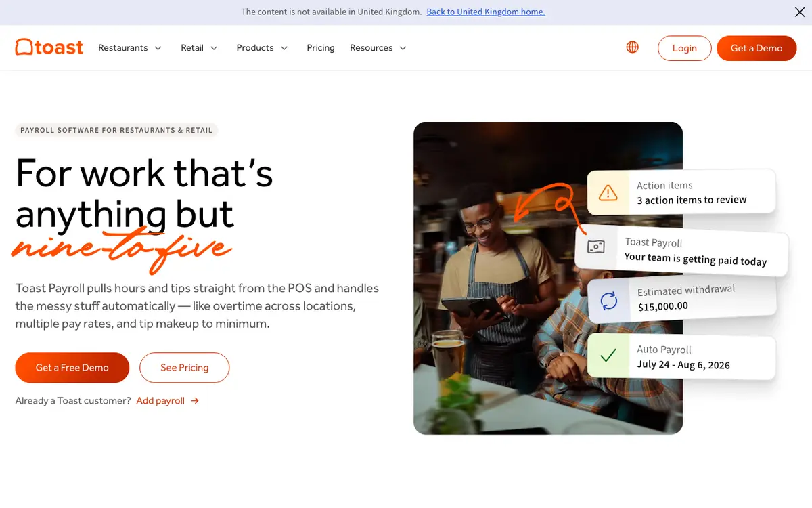This screenshot has width=812, height=508.
Task: Click the 'Estimated withdrawal' label
Action: tap(686, 290)
